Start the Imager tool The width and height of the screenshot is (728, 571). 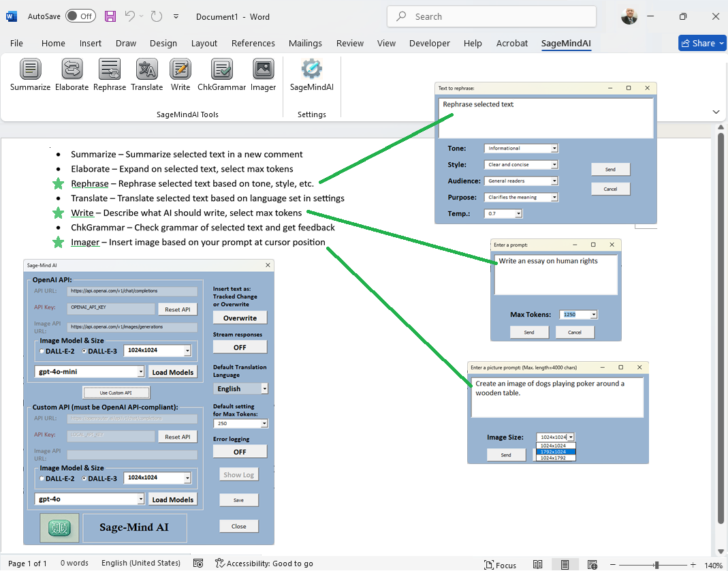coord(263,74)
